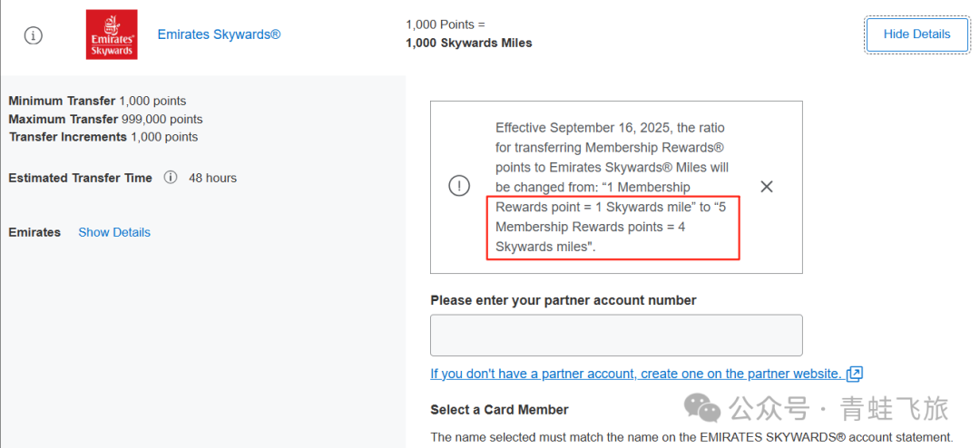Click the partner account number field

click(x=616, y=336)
